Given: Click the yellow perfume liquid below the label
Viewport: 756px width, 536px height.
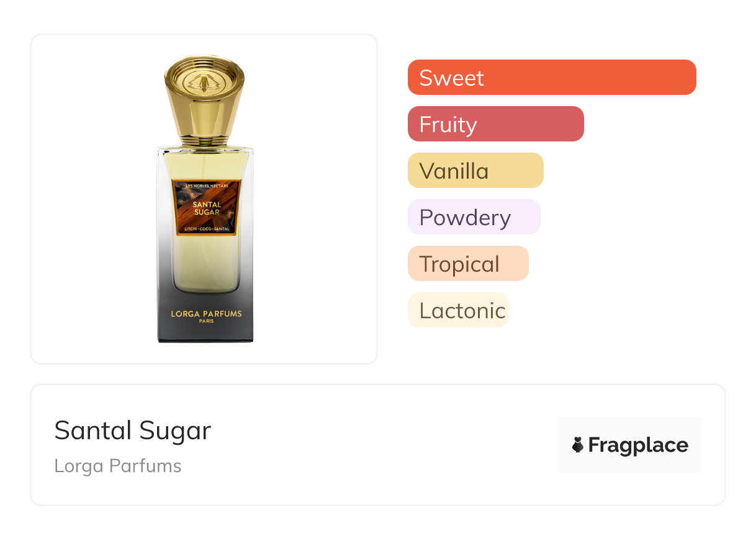Looking at the screenshot, I should 204,264.
